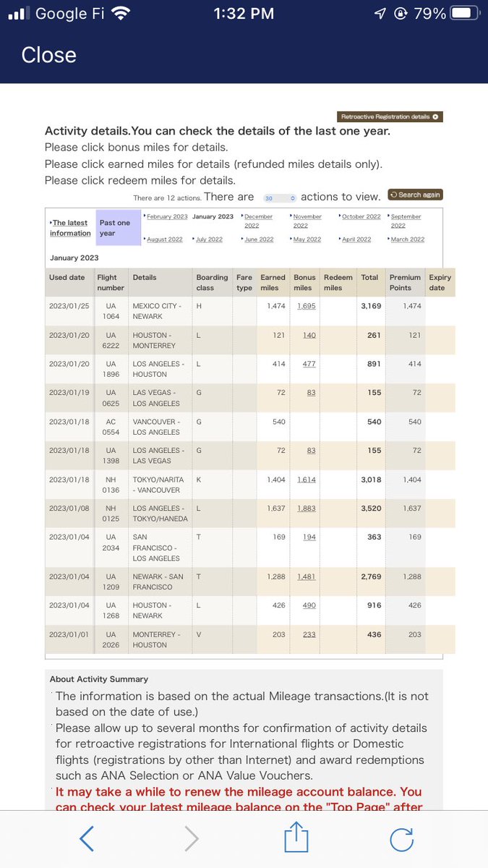This screenshot has height=868, width=488.
Task: Select the Past one year tab
Action: (x=119, y=228)
